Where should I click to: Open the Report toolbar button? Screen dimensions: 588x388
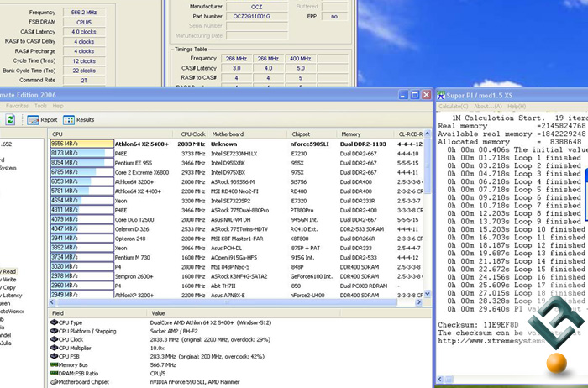pyautogui.click(x=42, y=120)
